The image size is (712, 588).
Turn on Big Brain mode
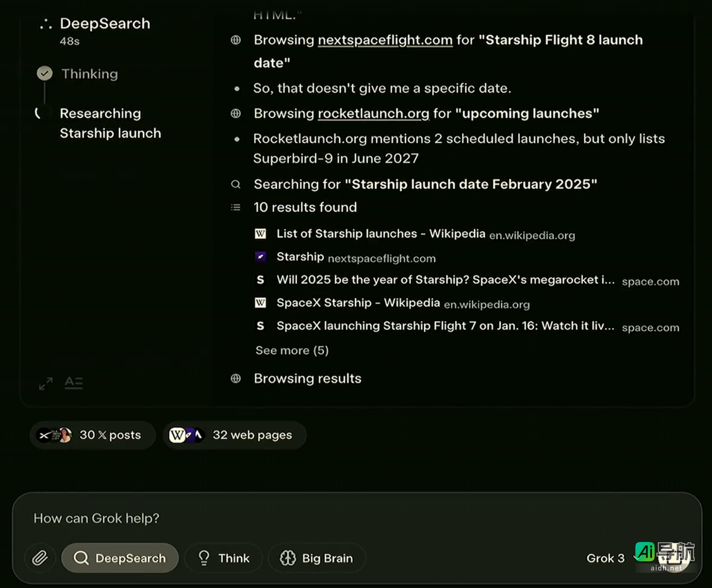click(x=317, y=558)
